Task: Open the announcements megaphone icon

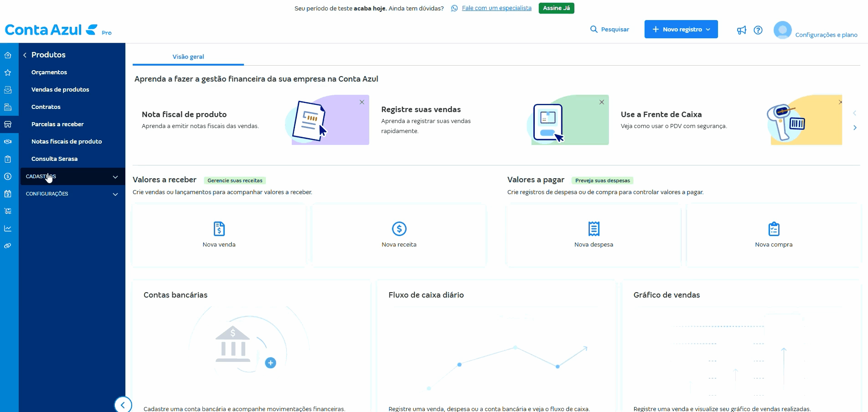Action: point(741,30)
